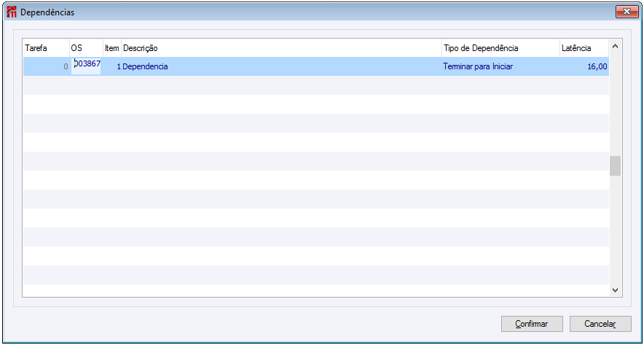Click the scroll down arrow of the grid
This screenshot has width=644, height=345.
point(615,290)
